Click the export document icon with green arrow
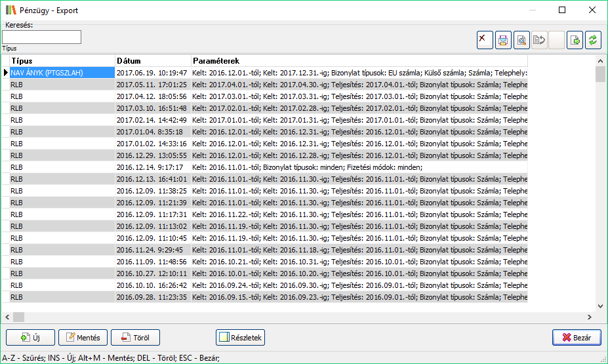608x364 pixels. point(575,40)
